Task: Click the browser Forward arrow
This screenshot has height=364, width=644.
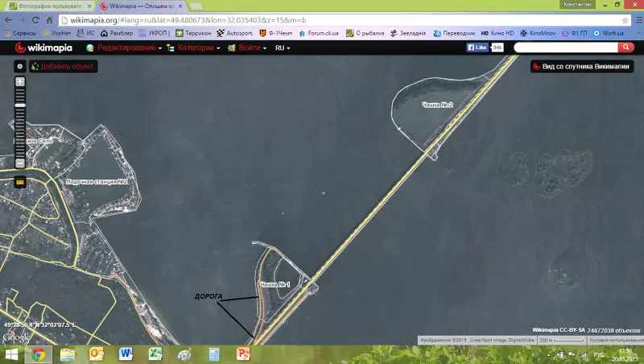Action: (x=22, y=20)
